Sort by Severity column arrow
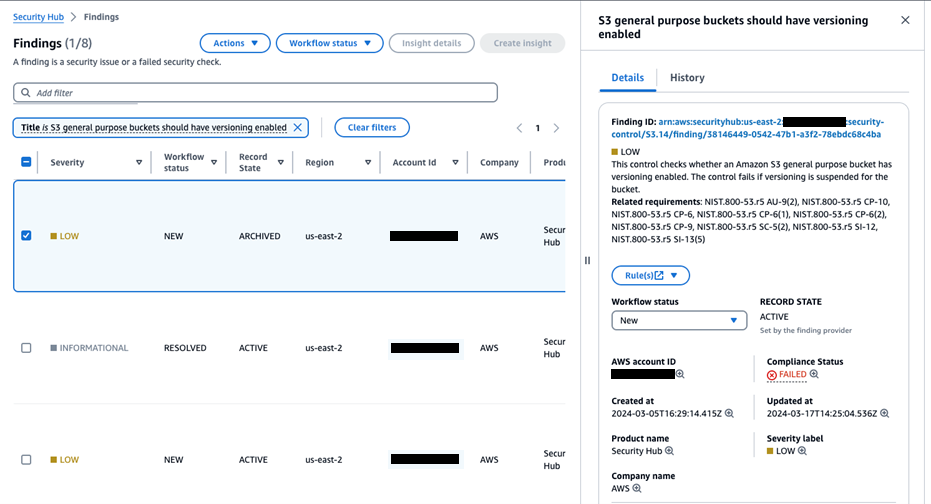The width and height of the screenshot is (931, 504). 139,162
